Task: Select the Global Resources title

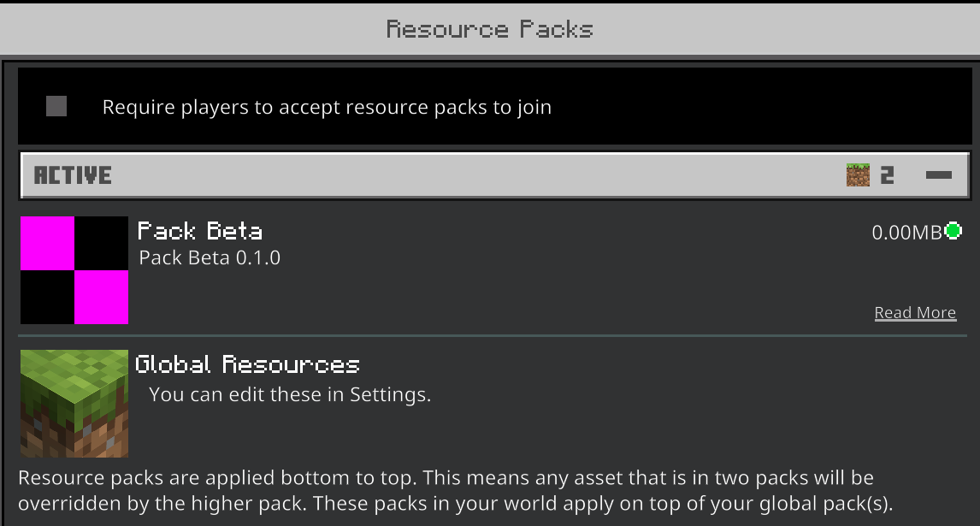Action: (x=248, y=364)
